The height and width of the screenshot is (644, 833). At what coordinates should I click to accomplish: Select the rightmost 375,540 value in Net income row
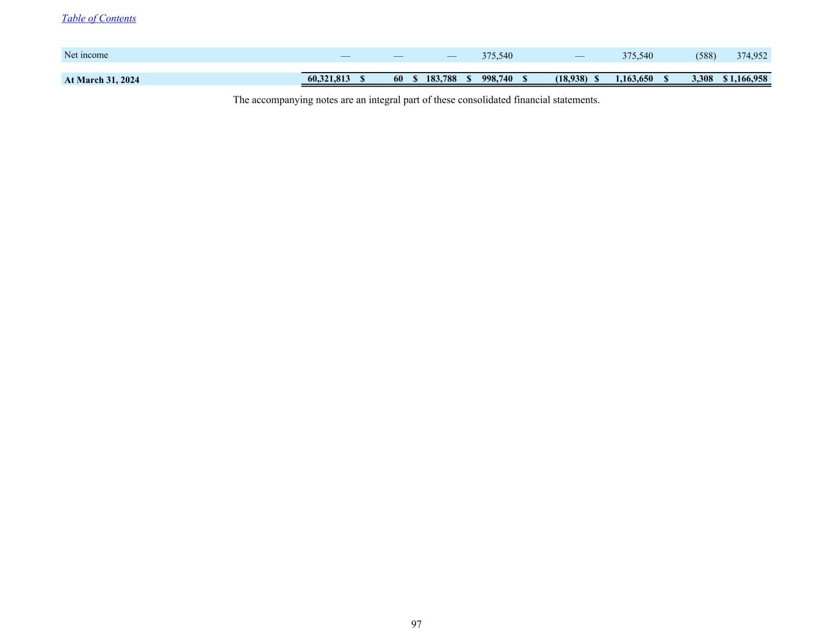click(x=637, y=56)
